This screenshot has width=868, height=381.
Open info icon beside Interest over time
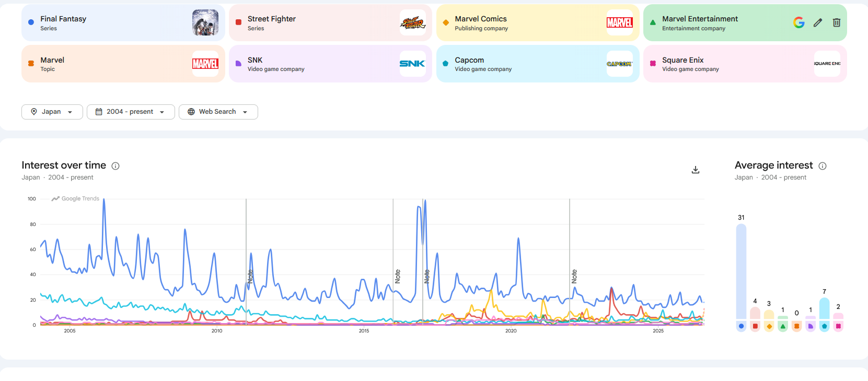pyautogui.click(x=115, y=166)
